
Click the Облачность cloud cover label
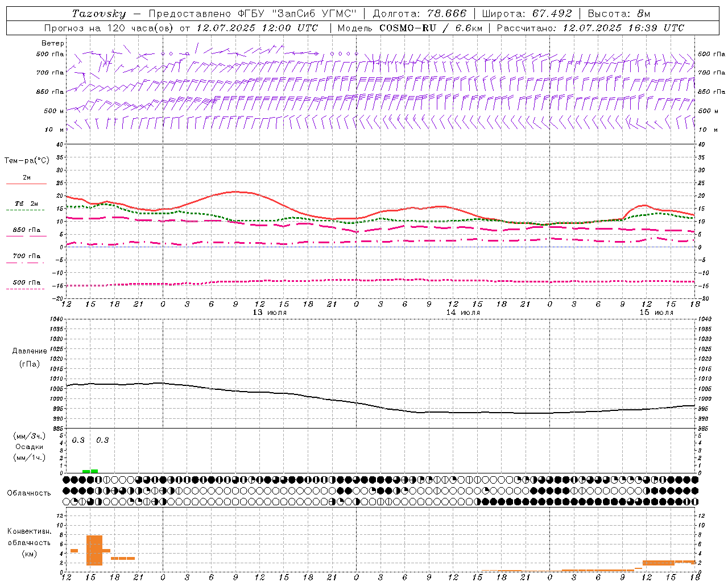(29, 493)
